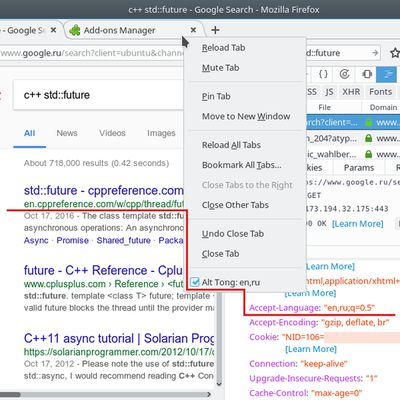Open the Memory devtools panel
This screenshot has height=400, width=400.
[x=367, y=74]
